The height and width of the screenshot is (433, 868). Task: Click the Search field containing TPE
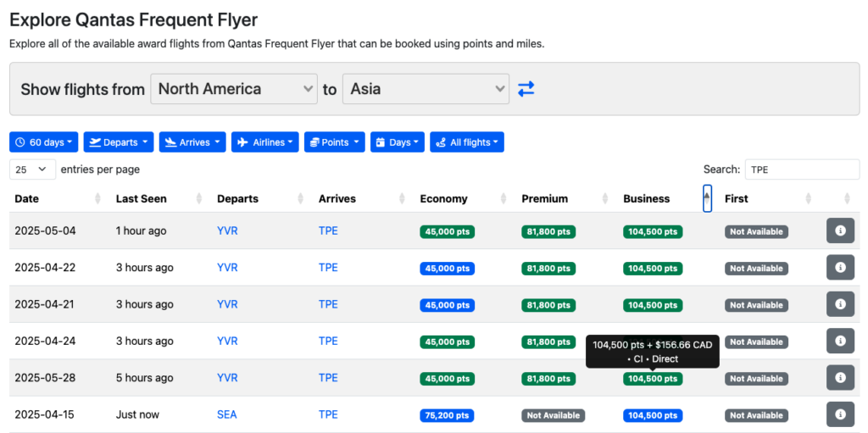802,169
